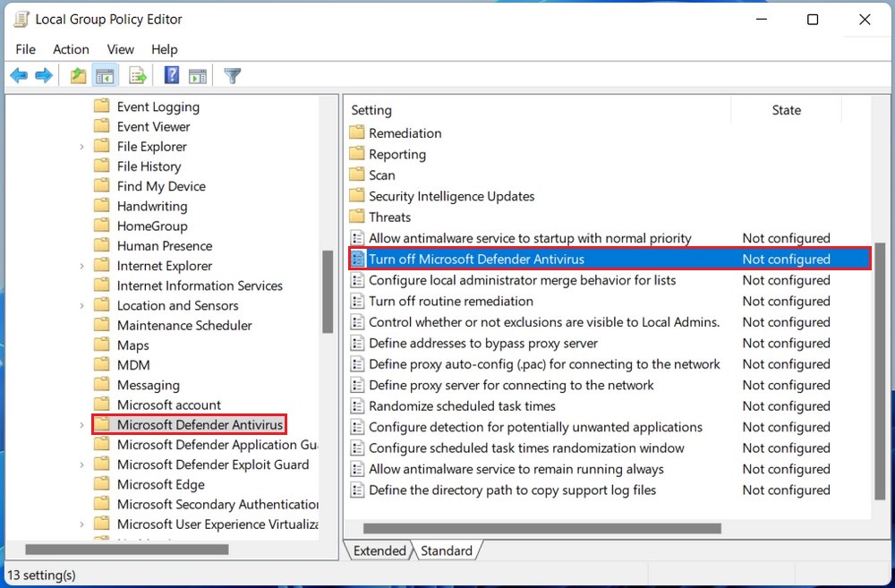Click the Handwriting folder icon
895x588 pixels.
point(102,206)
